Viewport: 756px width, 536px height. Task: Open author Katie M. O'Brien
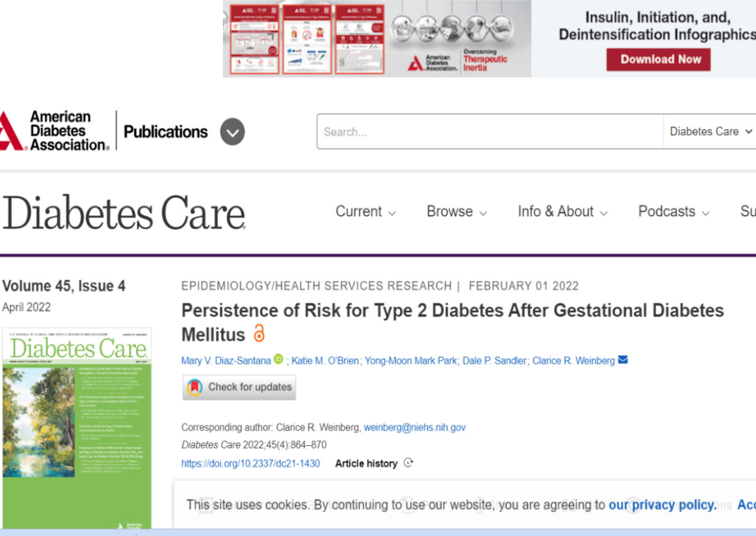click(x=326, y=361)
